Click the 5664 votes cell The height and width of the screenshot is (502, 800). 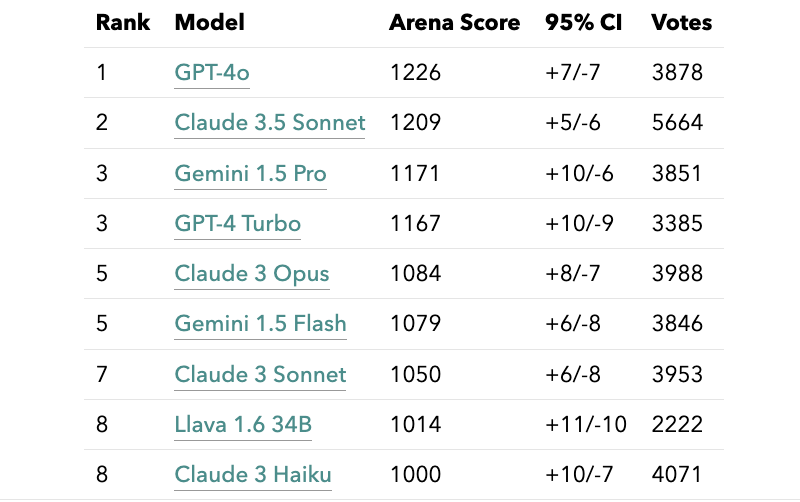coord(677,123)
